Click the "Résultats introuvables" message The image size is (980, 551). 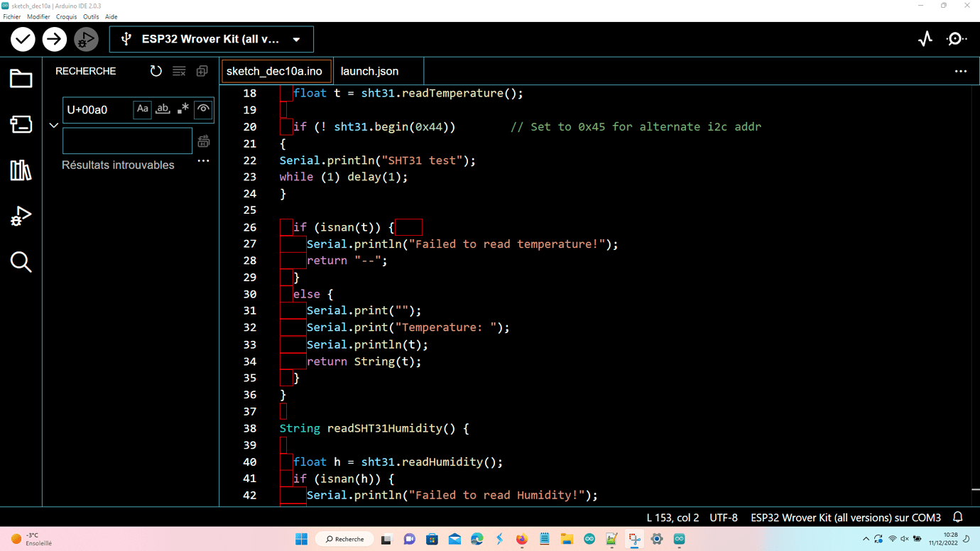click(x=118, y=165)
